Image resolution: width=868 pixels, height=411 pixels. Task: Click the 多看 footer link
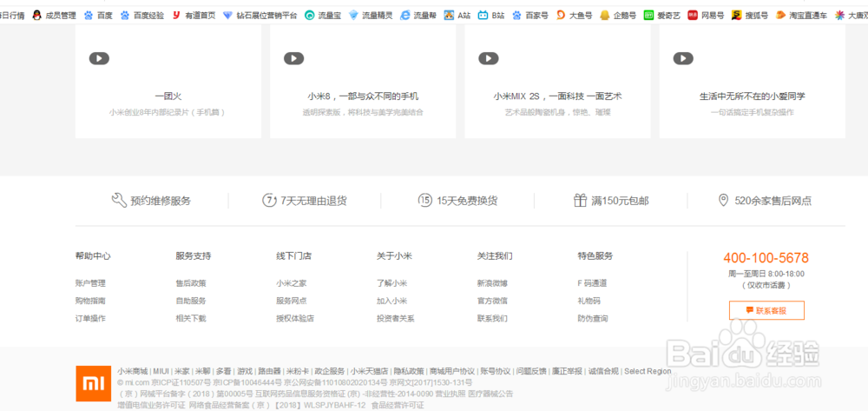click(x=224, y=371)
